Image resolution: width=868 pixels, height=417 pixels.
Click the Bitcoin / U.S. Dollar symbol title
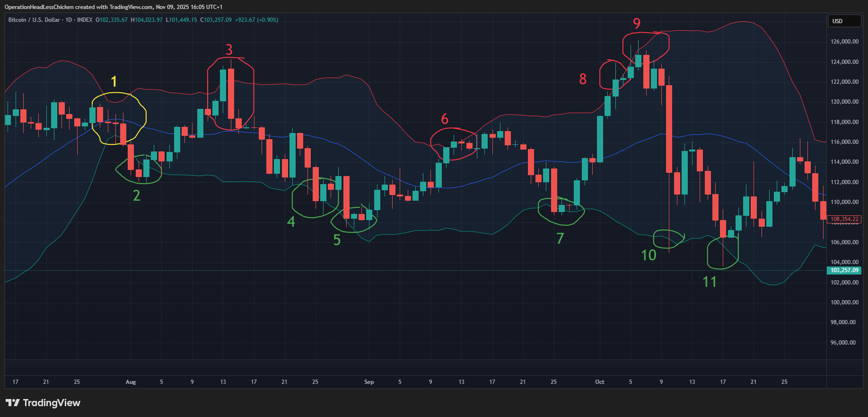tap(34, 20)
